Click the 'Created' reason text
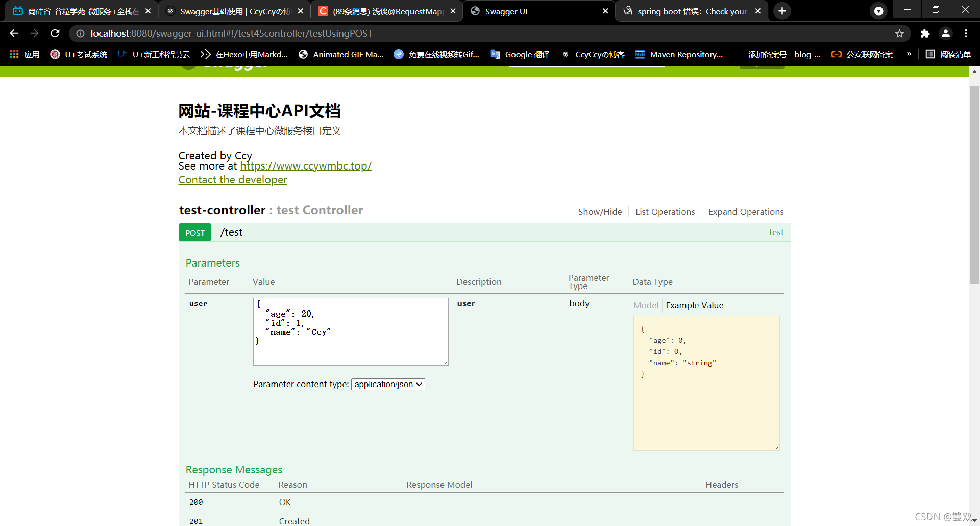Image resolution: width=980 pixels, height=526 pixels. pyautogui.click(x=294, y=521)
